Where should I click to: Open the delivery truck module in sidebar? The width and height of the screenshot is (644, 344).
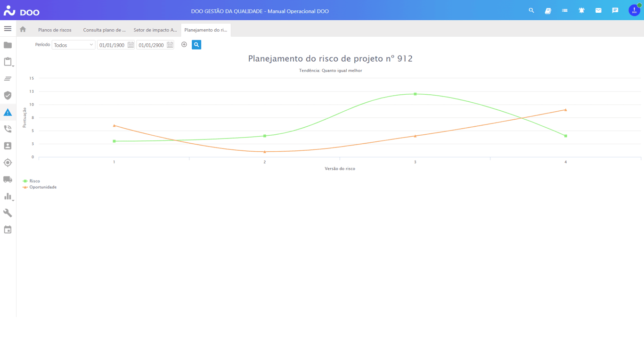8,180
